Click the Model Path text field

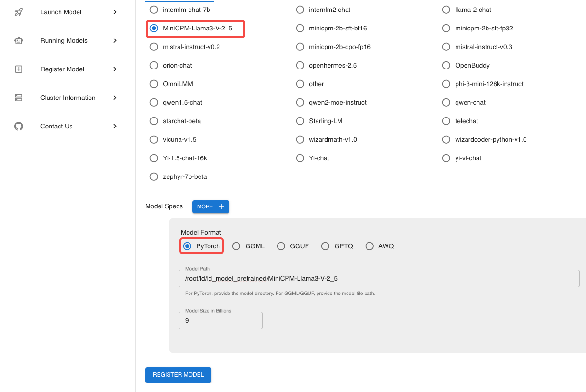[378, 279]
